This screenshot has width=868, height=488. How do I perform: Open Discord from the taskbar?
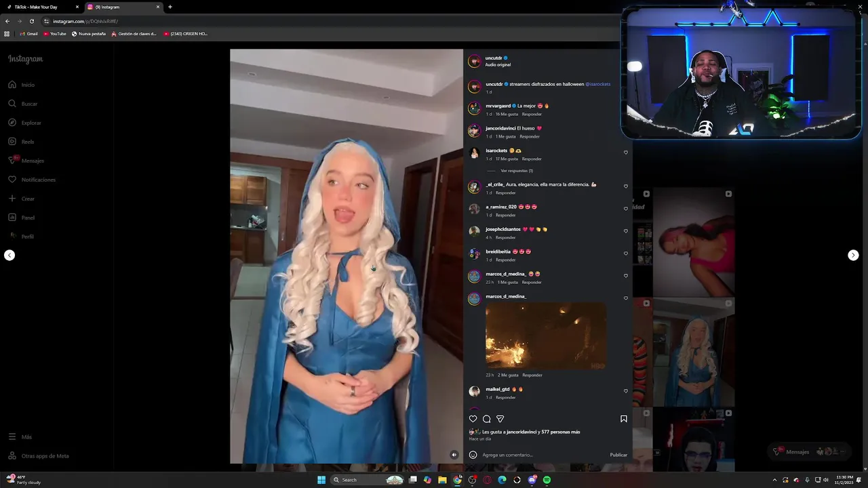point(532,480)
